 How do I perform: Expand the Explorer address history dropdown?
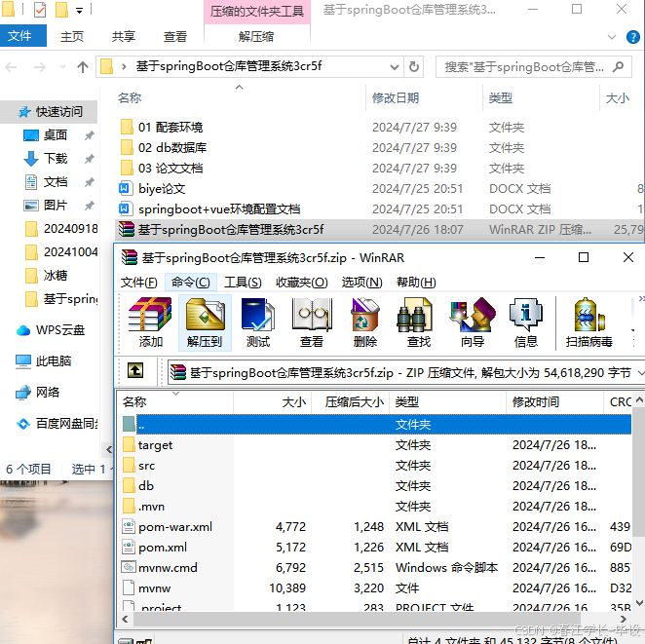(x=394, y=66)
